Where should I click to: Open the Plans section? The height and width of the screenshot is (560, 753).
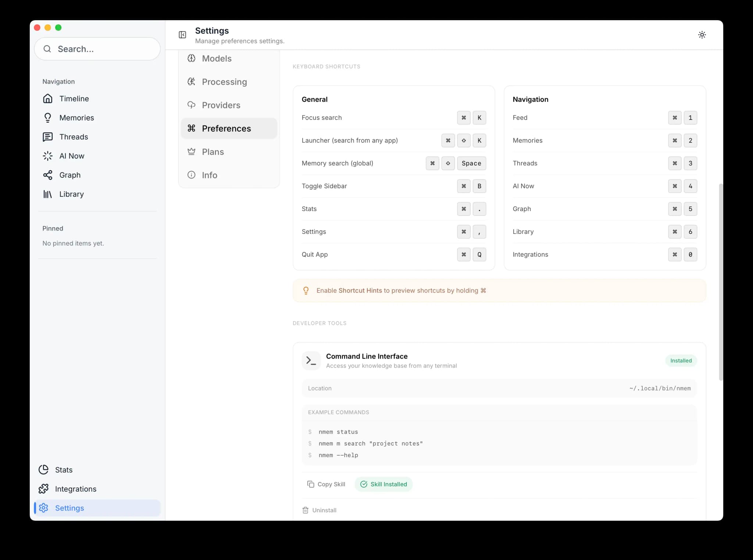coord(213,151)
